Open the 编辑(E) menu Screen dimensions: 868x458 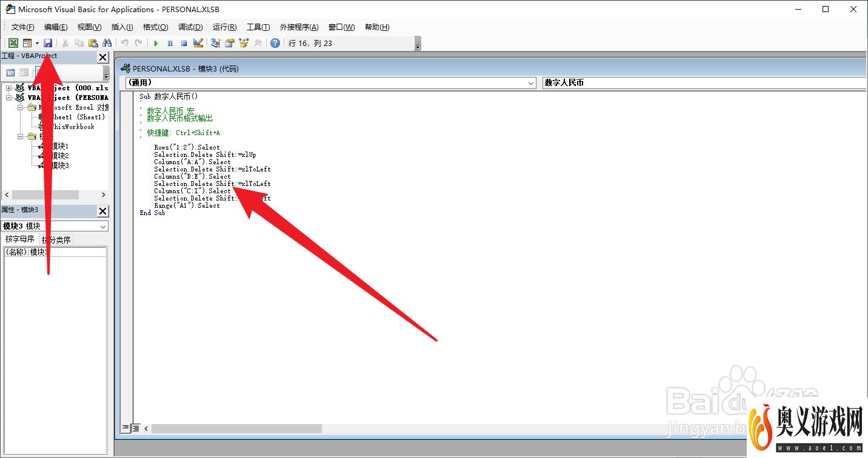pyautogui.click(x=56, y=27)
